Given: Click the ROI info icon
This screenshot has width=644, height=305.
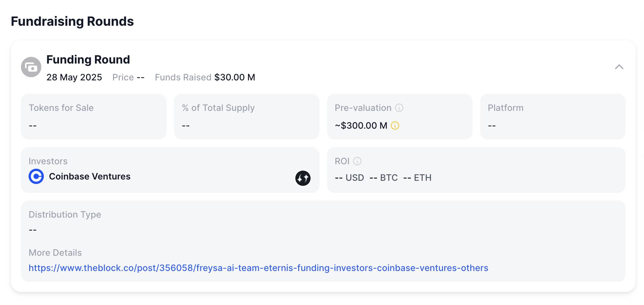Looking at the screenshot, I should 357,161.
